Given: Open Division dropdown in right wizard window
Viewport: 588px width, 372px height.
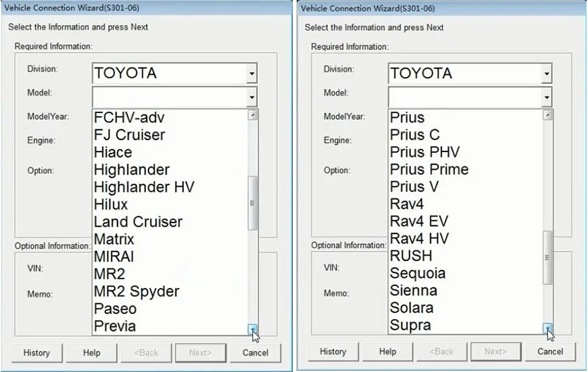Looking at the screenshot, I should [547, 73].
